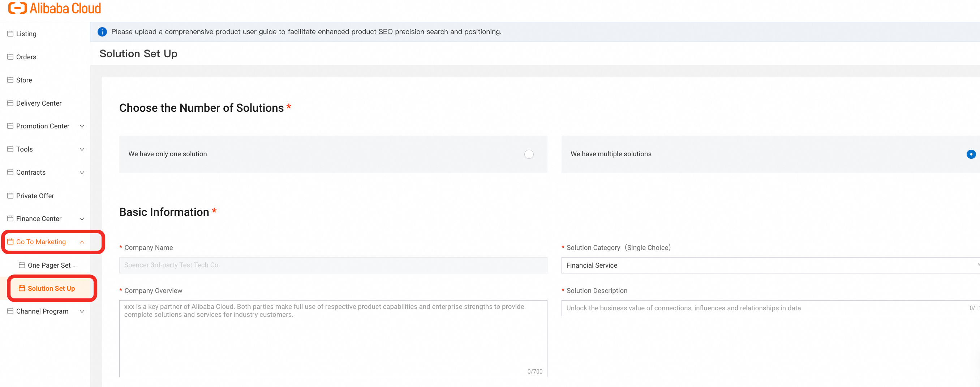The width and height of the screenshot is (980, 387).
Task: Click the Private Offer icon
Action: 10,196
